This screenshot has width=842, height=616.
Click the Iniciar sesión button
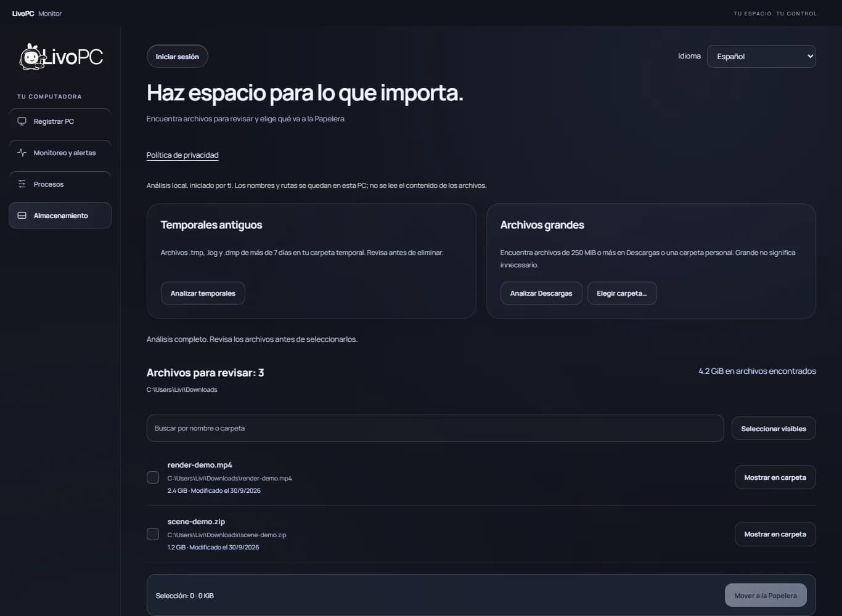coord(178,57)
